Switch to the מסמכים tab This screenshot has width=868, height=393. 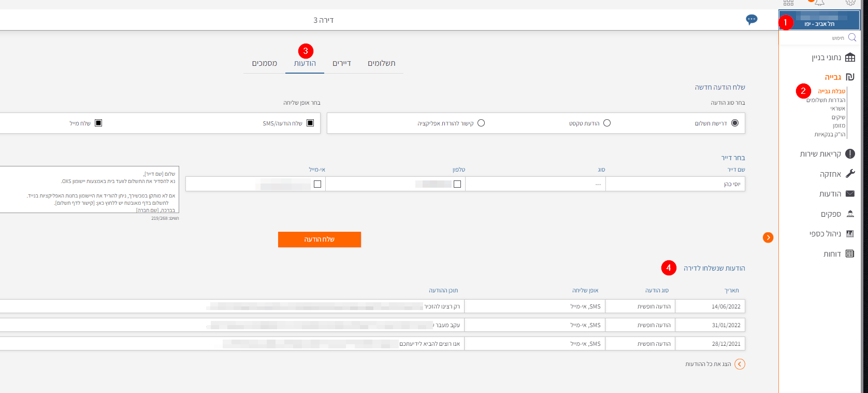click(265, 63)
